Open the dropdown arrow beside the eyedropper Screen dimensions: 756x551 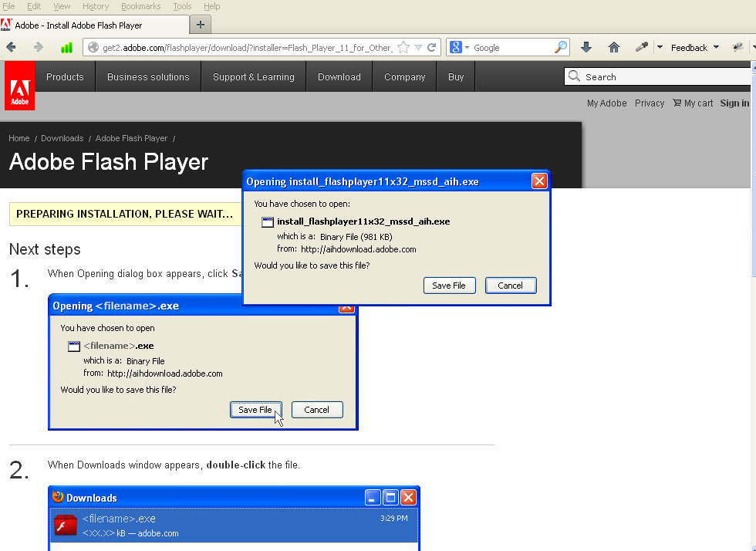[x=660, y=47]
